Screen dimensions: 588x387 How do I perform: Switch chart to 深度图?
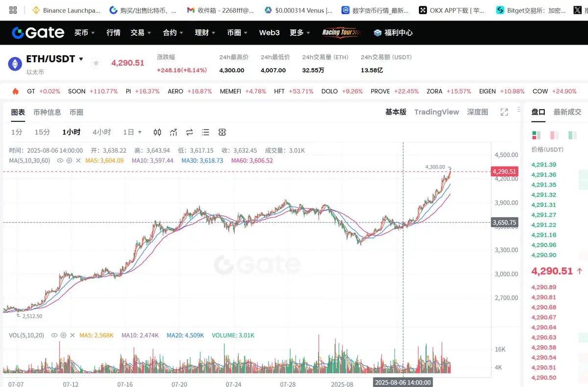(x=478, y=112)
